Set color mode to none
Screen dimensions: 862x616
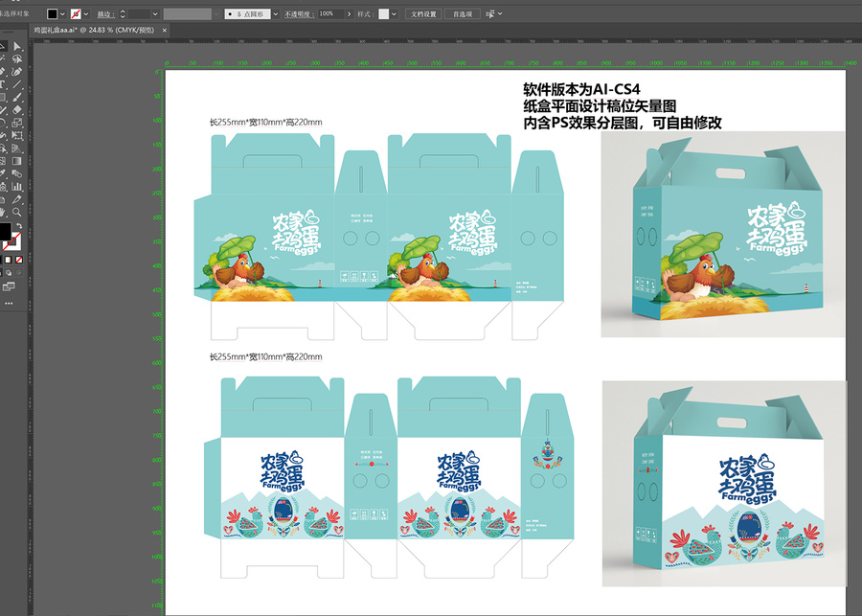(19, 260)
